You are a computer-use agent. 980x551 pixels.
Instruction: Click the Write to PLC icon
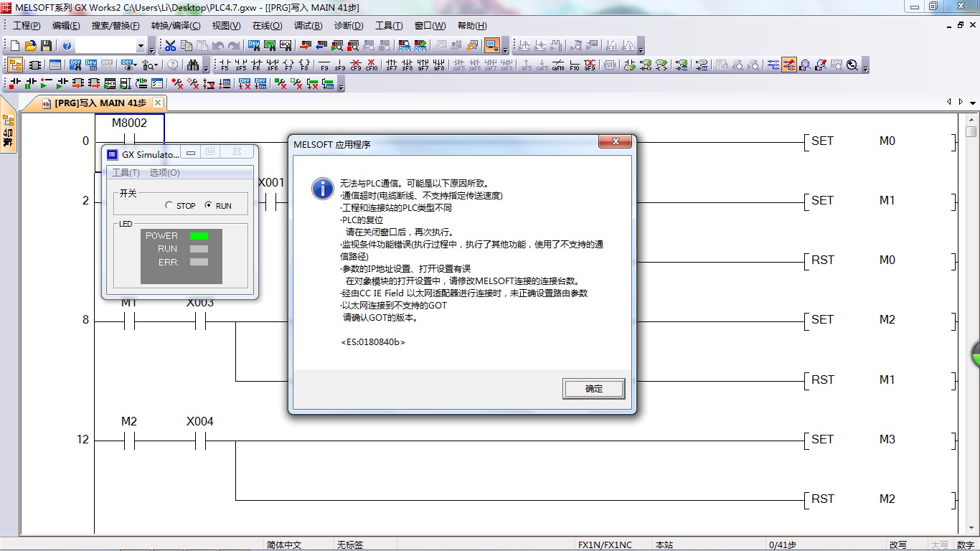coord(306,46)
